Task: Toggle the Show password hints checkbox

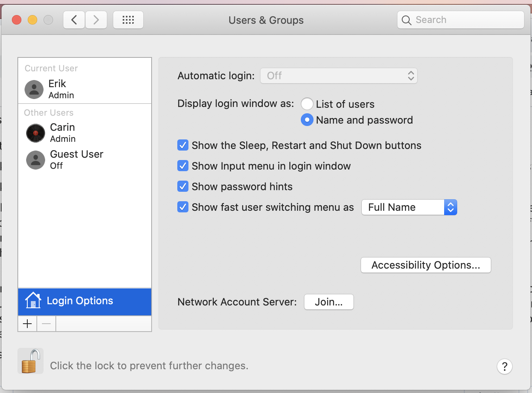Action: click(182, 187)
